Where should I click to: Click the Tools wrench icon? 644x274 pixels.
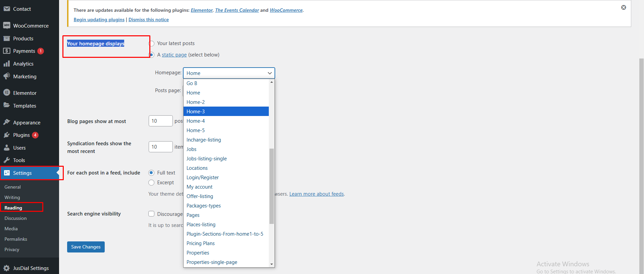click(x=7, y=160)
